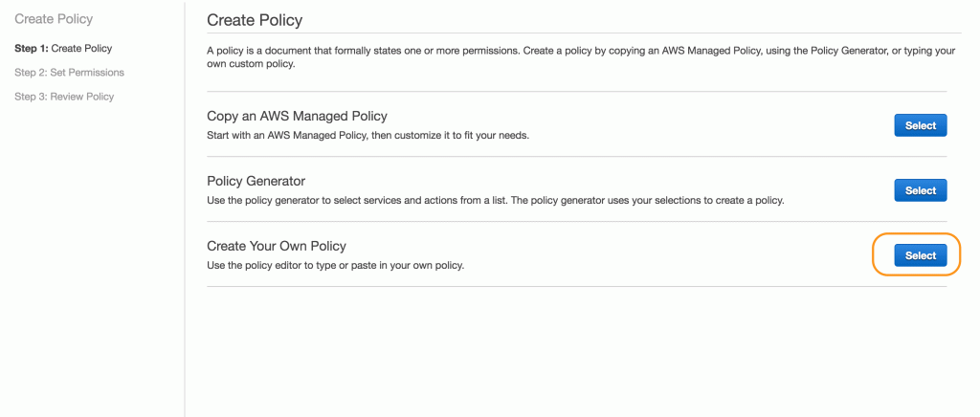980x417 pixels.
Task: Go to Step 2: Set Permissions
Action: 69,73
